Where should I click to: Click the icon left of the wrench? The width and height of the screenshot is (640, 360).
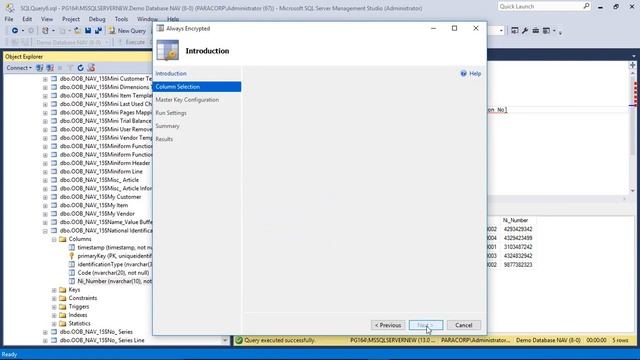coord(514,31)
